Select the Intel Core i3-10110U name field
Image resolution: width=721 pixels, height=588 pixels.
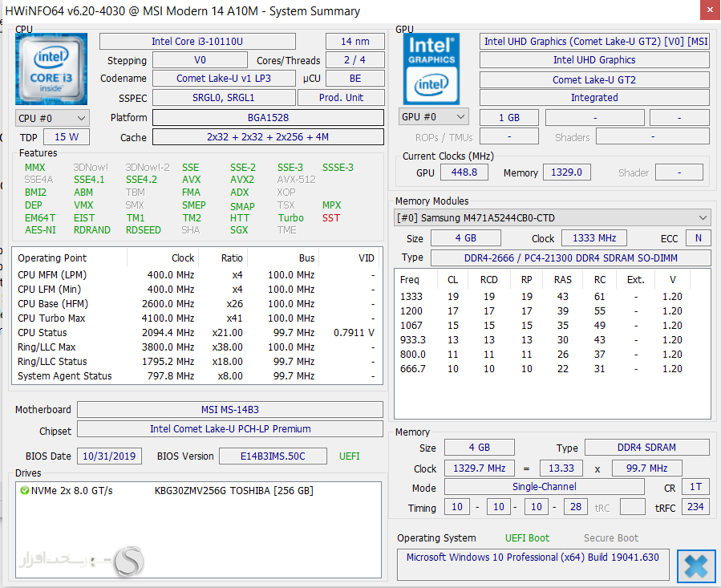197,42
